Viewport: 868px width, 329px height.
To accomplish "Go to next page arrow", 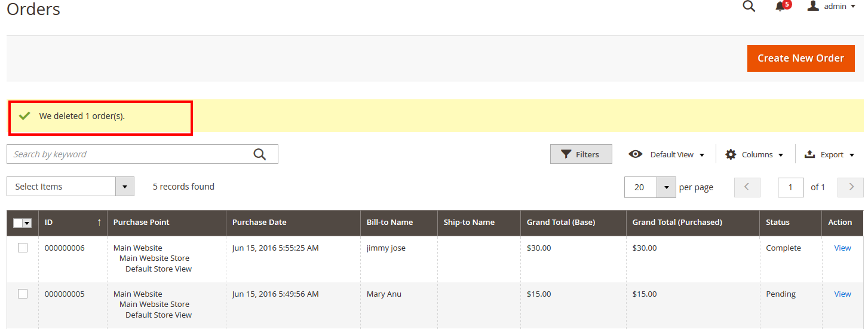I will (x=851, y=187).
